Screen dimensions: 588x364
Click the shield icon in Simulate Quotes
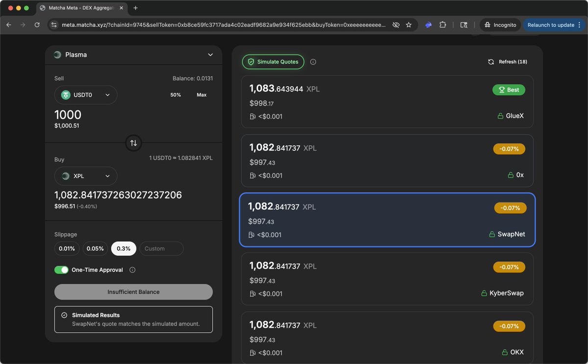(x=251, y=62)
